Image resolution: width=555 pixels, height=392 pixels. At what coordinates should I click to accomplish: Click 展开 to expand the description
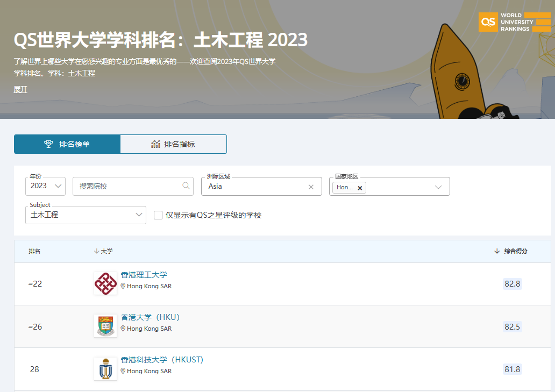tap(20, 89)
